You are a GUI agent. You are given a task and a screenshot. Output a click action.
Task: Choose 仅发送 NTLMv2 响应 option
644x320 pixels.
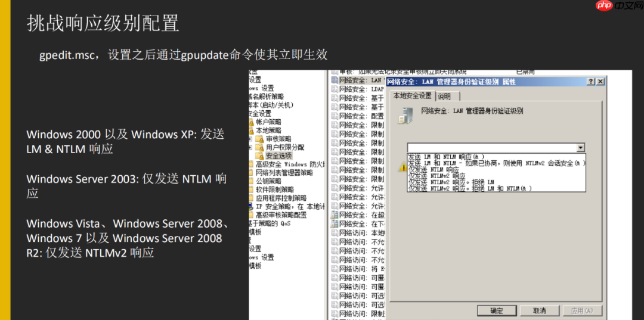pyautogui.click(x=436, y=176)
